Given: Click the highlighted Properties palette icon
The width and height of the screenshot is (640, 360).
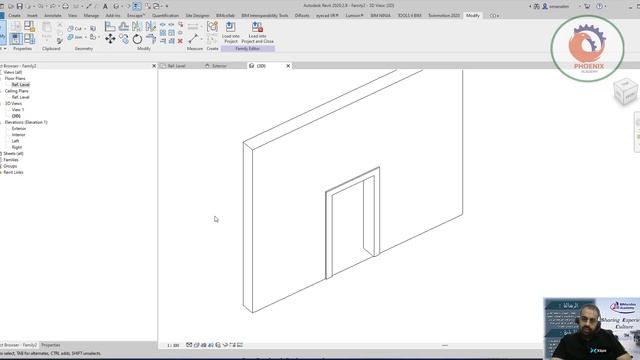Looking at the screenshot, I should pyautogui.click(x=16, y=39).
